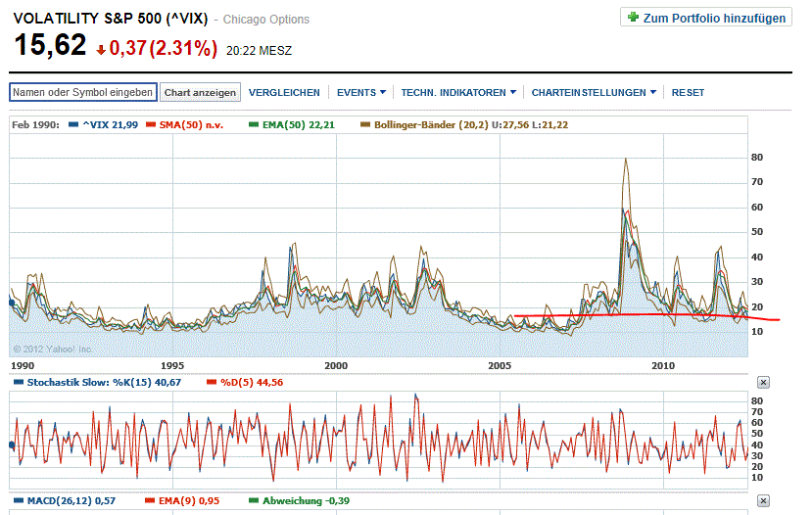This screenshot has height=515, width=812.
Task: Click the 'Feb 1990:' date label
Action: click(x=35, y=124)
